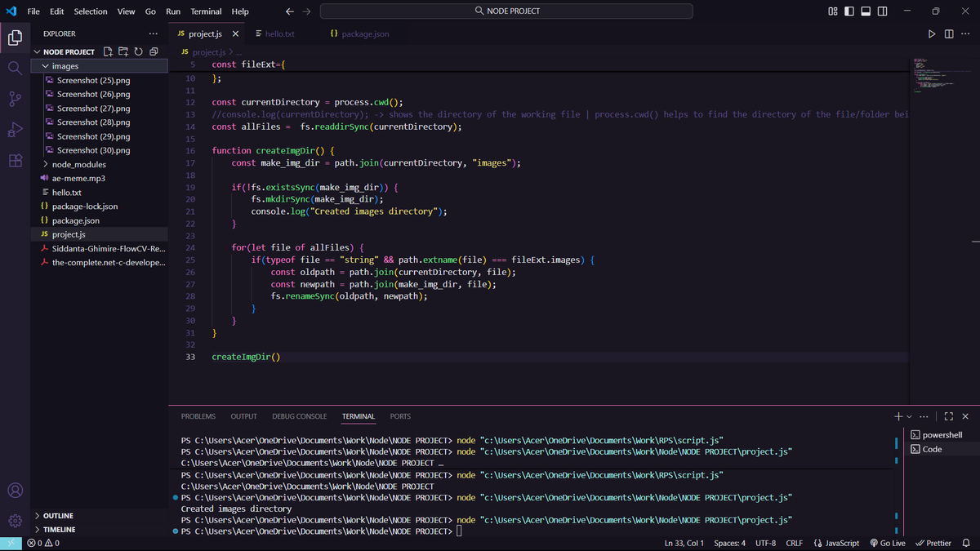Open the Manage gear icon
Image resolution: width=980 pixels, height=551 pixels.
tap(15, 521)
